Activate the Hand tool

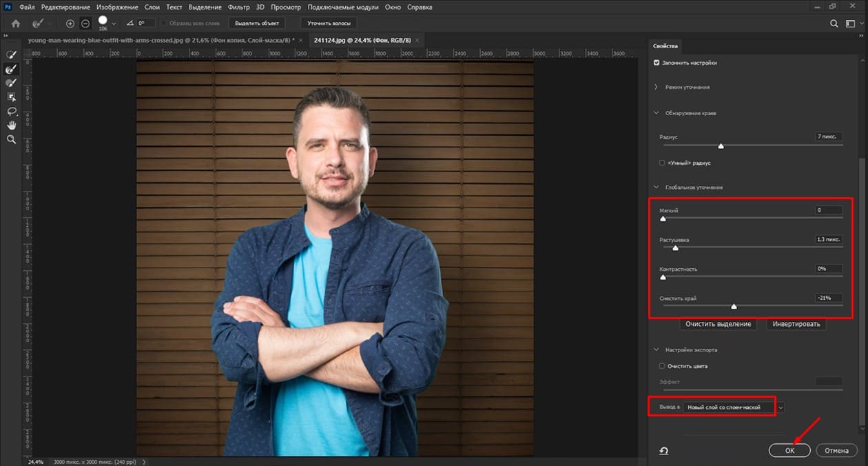pyautogui.click(x=11, y=125)
